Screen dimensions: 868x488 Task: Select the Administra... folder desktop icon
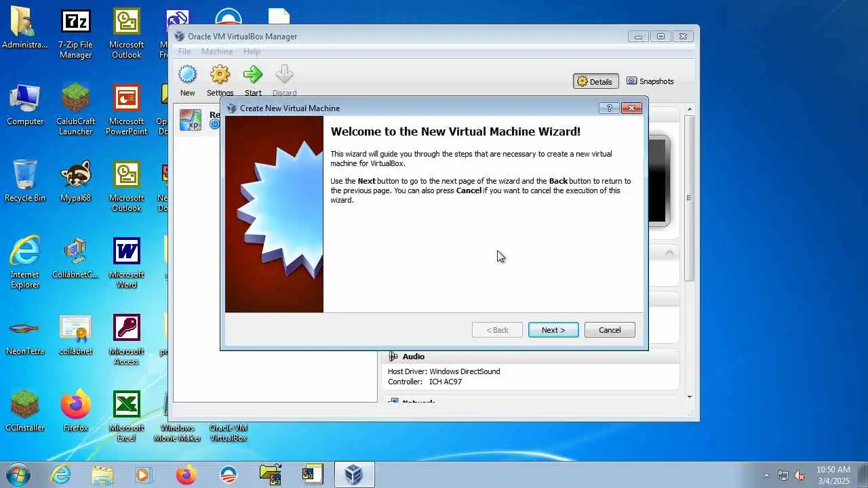(25, 28)
